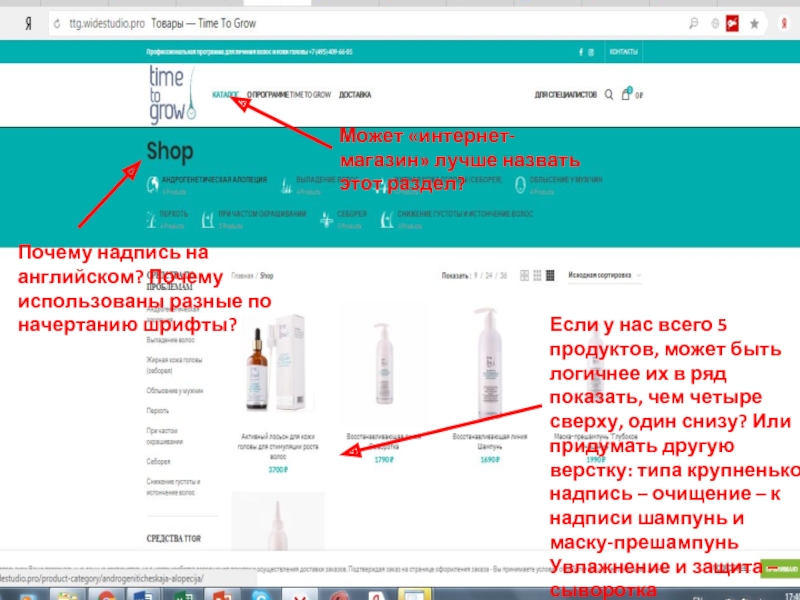Switch to the three-column grid view
800x600 pixels.
(x=537, y=276)
